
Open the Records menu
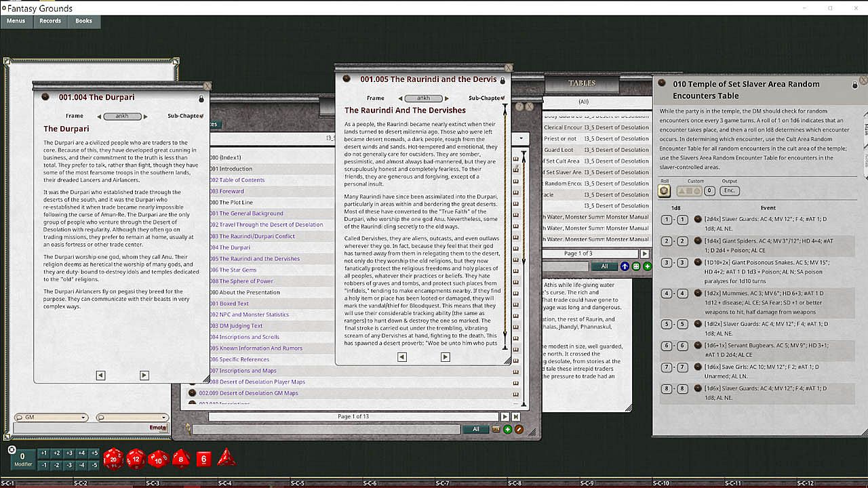(x=50, y=21)
